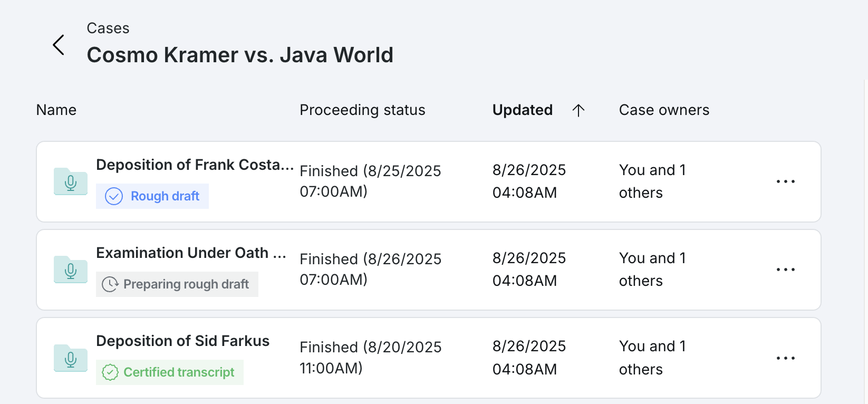Click the Preparing rough draft clock icon
The image size is (868, 404).
pyautogui.click(x=110, y=284)
